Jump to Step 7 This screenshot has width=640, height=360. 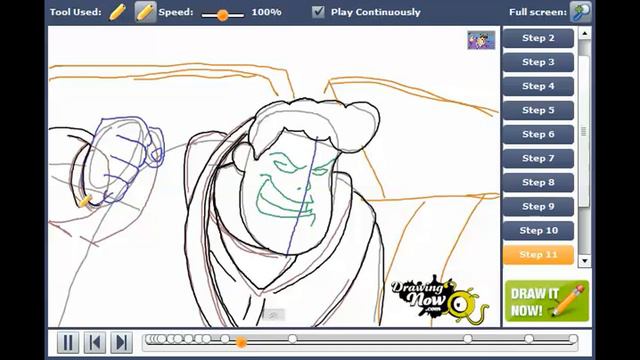click(x=538, y=158)
